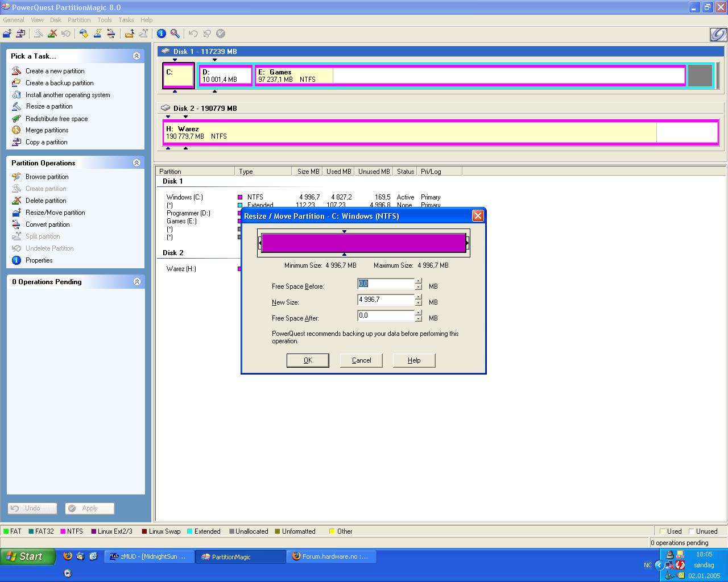Open the Tasks menu
This screenshot has height=582, width=728.
pos(126,20)
